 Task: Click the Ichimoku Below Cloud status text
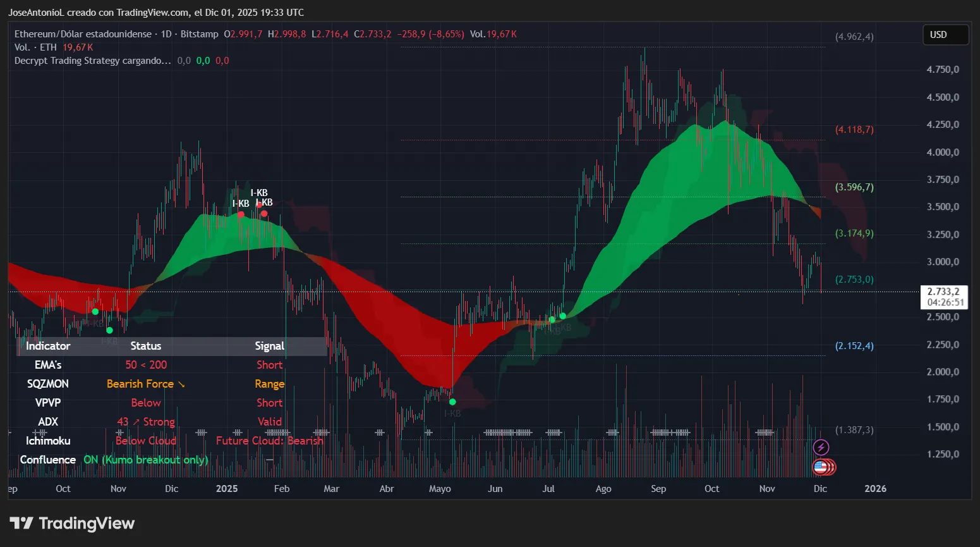(146, 441)
